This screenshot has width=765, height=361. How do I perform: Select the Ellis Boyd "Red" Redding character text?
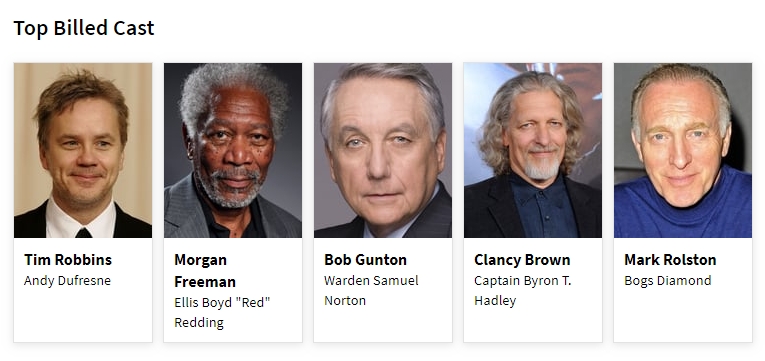[x=222, y=312]
